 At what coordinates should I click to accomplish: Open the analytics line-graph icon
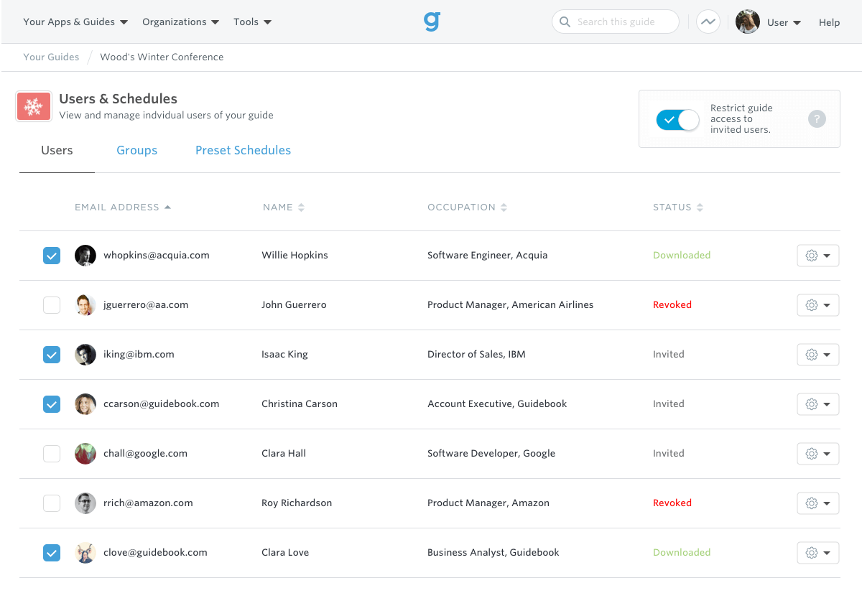(708, 22)
